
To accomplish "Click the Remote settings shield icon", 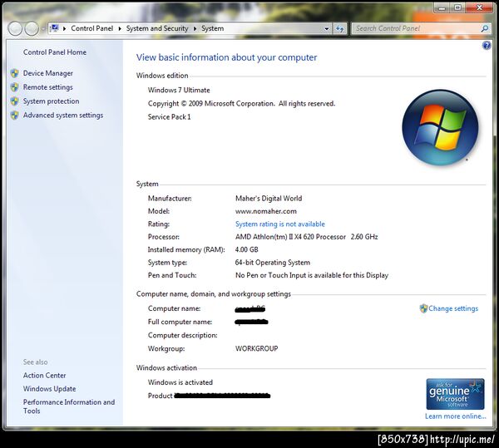I will pos(14,87).
